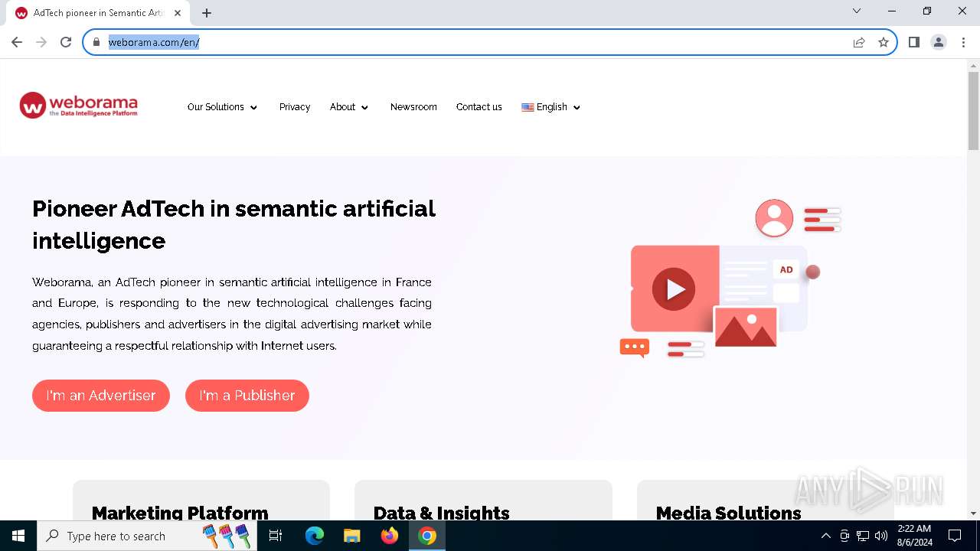This screenshot has height=551, width=980.
Task: Open network status tray icon
Action: [x=863, y=536]
